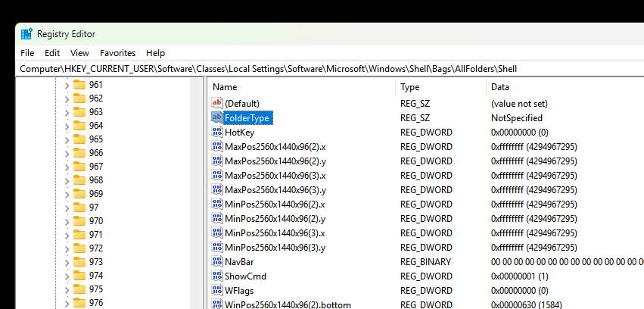Viewport: 644px width, 309px height.
Task: Open the File menu
Action: point(27,53)
